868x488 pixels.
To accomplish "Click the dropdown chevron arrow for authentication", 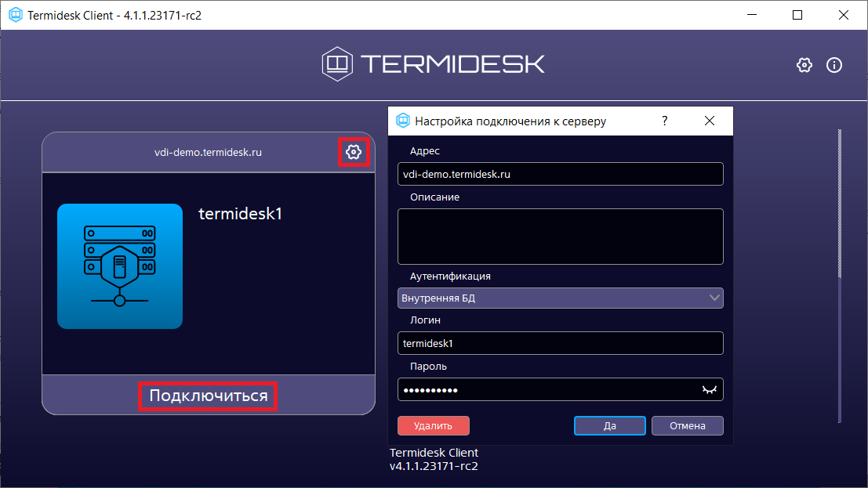I will (714, 298).
